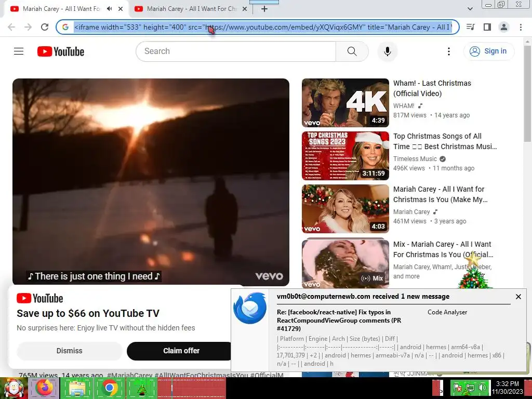Click Timeless Music channel name
Screen dimensions: 532x399
(415, 159)
